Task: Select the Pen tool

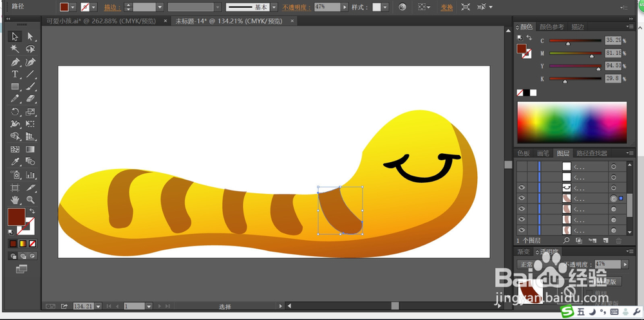Action: (15, 62)
